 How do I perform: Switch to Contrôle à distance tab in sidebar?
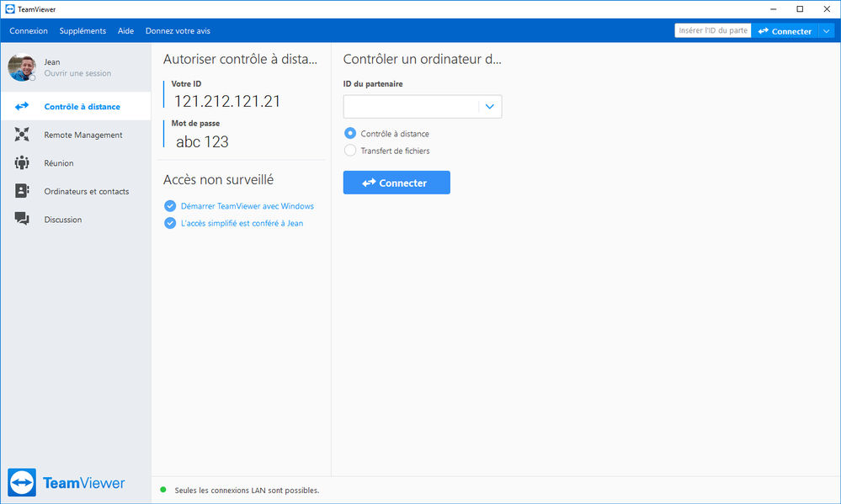(x=76, y=106)
